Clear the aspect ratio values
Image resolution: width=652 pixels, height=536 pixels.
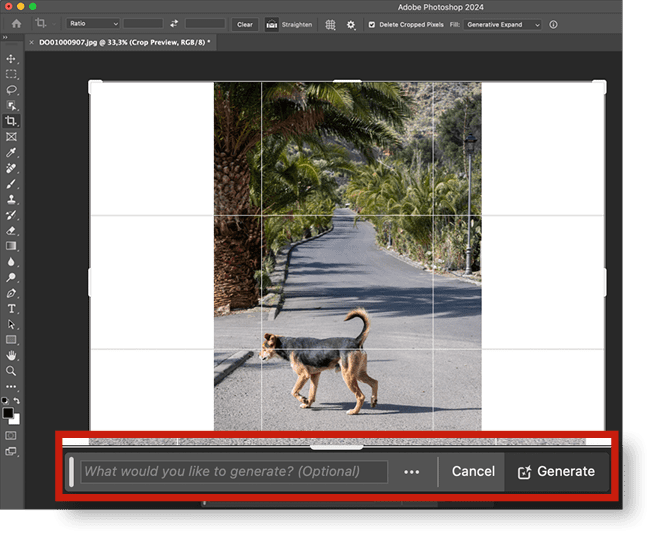[245, 25]
